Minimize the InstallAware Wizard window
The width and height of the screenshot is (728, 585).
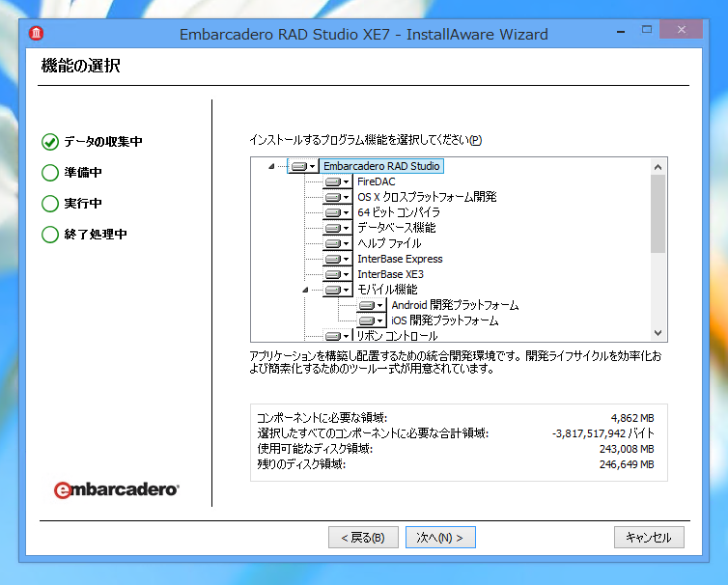[x=621, y=31]
